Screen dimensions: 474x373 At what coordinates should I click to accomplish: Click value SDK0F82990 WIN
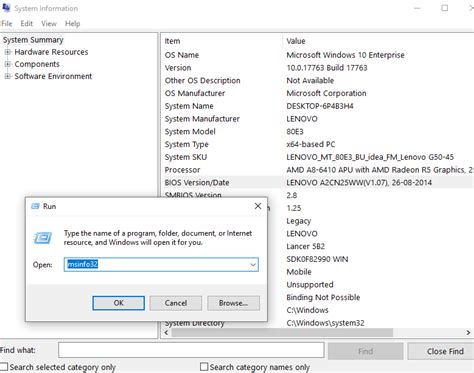(317, 259)
